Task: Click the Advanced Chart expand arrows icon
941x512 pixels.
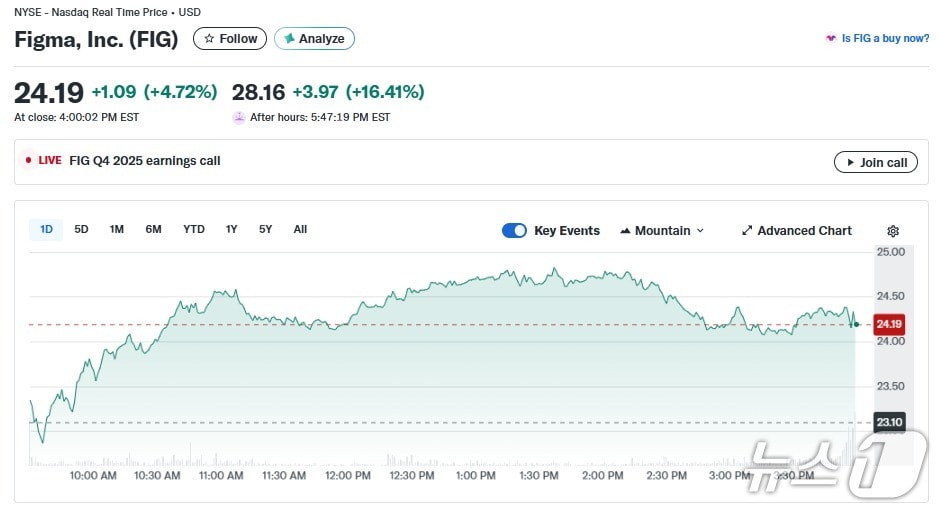Action: coord(746,231)
